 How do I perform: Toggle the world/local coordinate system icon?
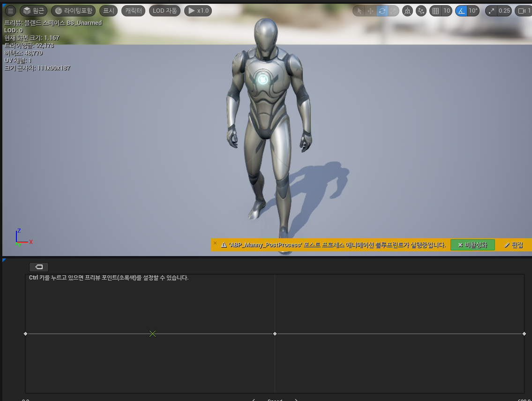point(407,11)
